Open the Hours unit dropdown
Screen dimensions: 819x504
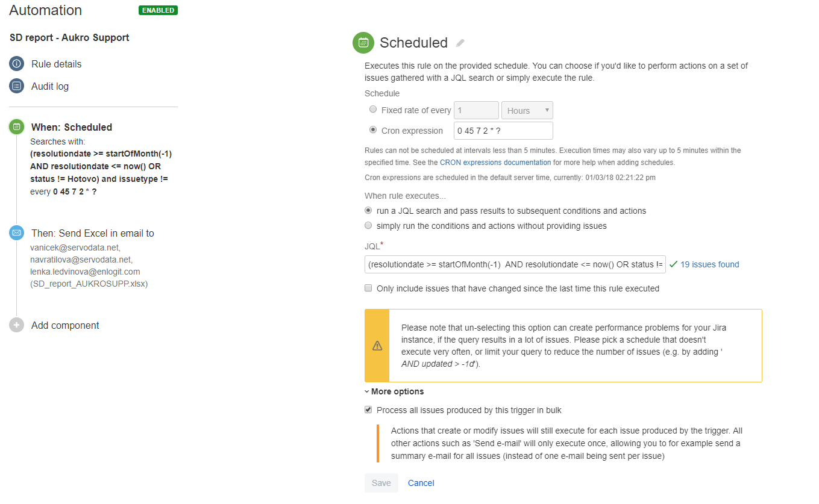pyautogui.click(x=527, y=110)
